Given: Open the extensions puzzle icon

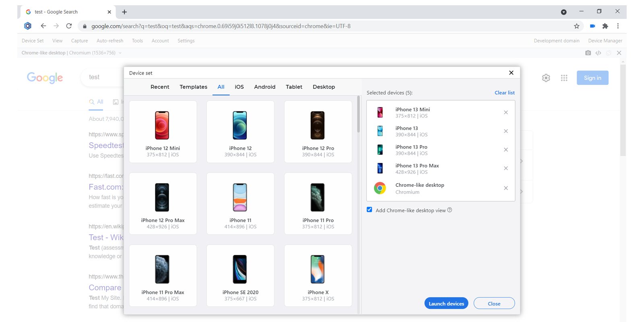Looking at the screenshot, I should (605, 26).
